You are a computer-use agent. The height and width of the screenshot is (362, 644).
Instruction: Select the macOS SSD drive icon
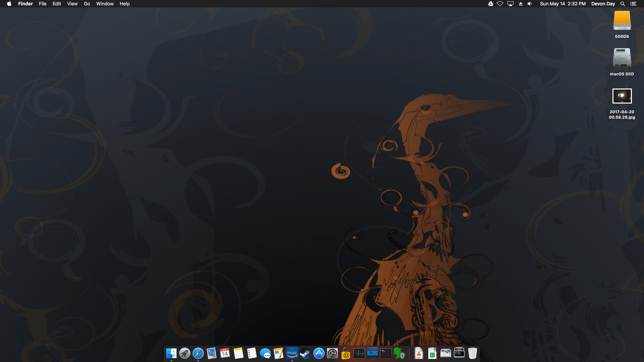622,58
